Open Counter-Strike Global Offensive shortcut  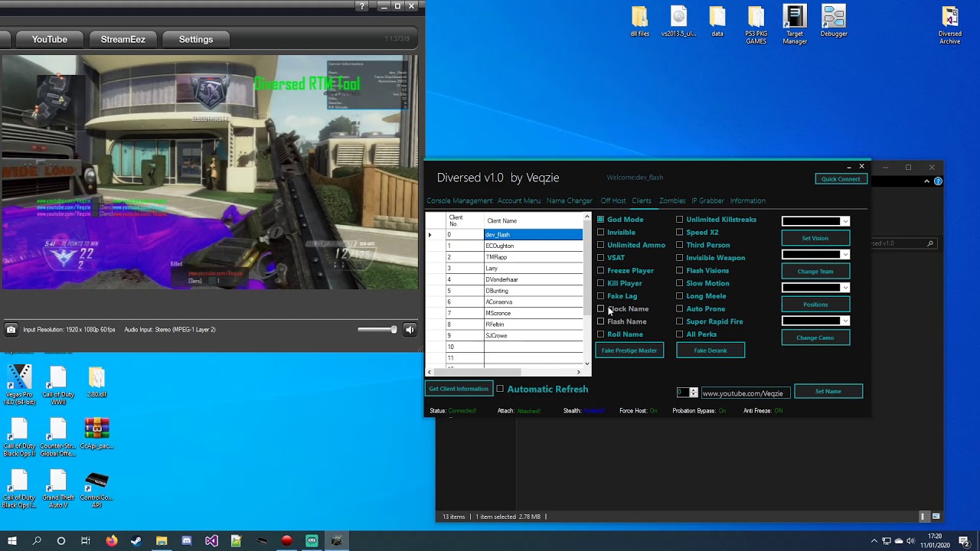tap(58, 436)
